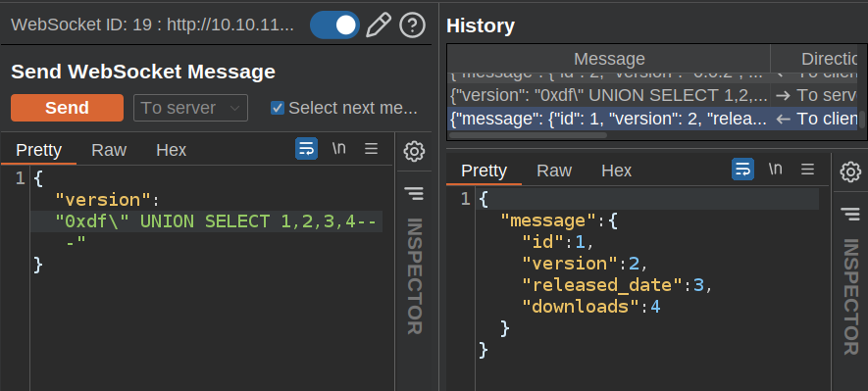Open left Inspector settings gear
The image size is (868, 391).
point(414,151)
